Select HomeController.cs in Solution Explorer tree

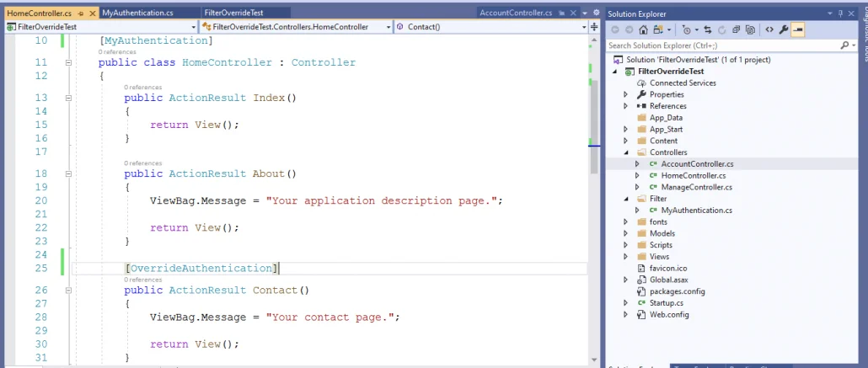tap(693, 175)
